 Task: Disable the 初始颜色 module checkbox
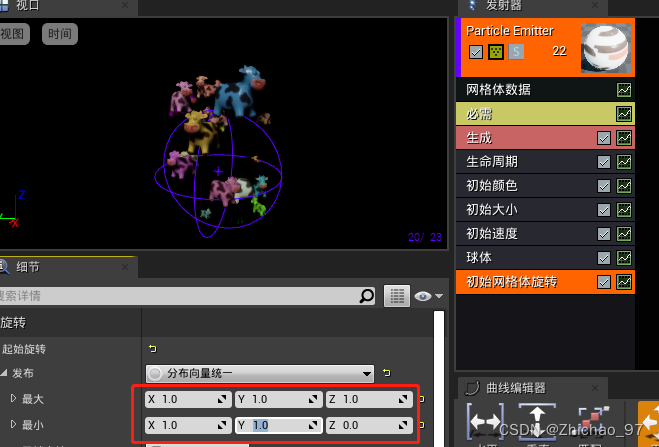coord(604,186)
